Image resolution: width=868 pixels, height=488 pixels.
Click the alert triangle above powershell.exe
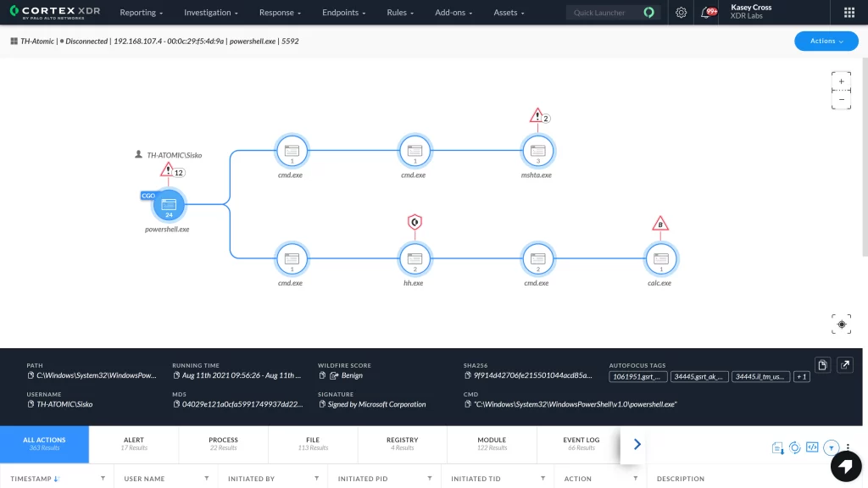pyautogui.click(x=167, y=171)
